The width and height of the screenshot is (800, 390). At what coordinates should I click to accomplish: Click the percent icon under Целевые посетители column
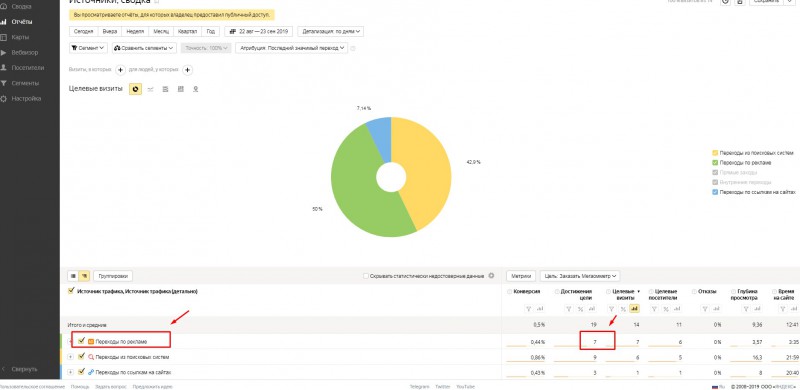coord(665,309)
